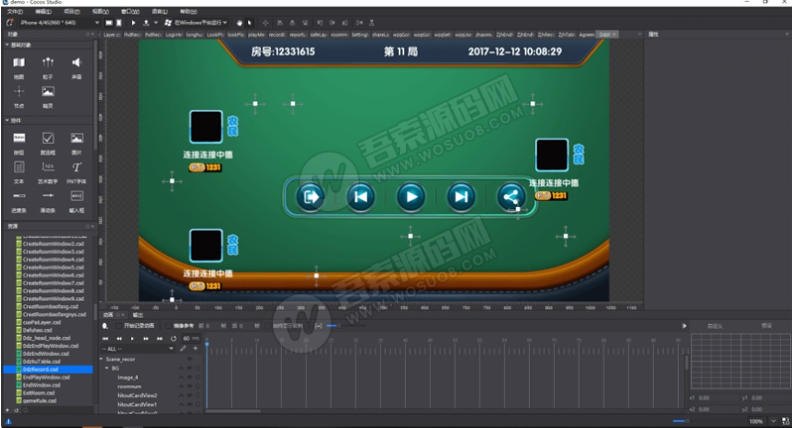Click the publish project toolbar icon
Image resolution: width=792 pixels, height=428 pixels.
[146, 23]
